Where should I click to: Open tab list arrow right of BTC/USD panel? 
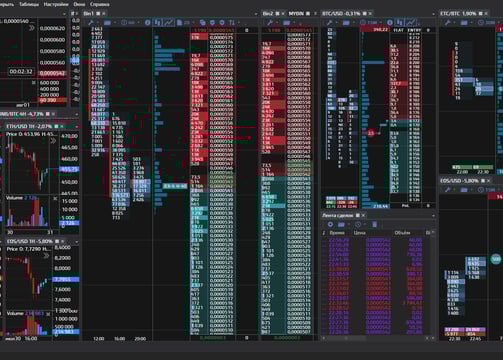[x=433, y=14]
